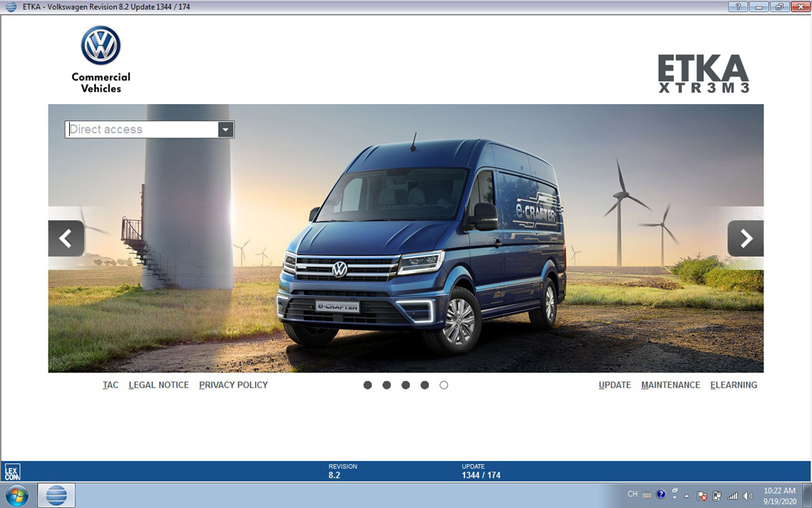The width and height of the screenshot is (812, 508).
Task: Click the power plug tray icon
Action: pos(717,496)
